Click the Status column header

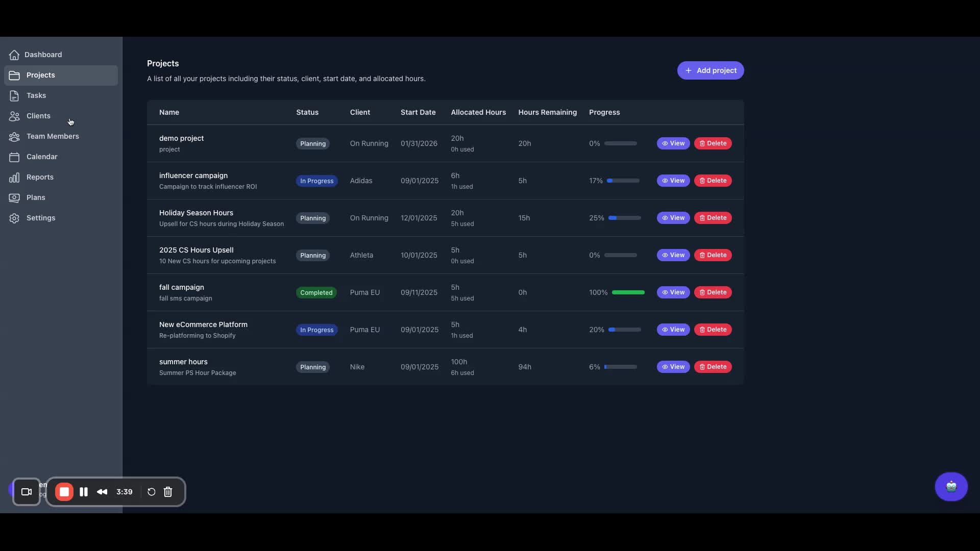pos(307,112)
